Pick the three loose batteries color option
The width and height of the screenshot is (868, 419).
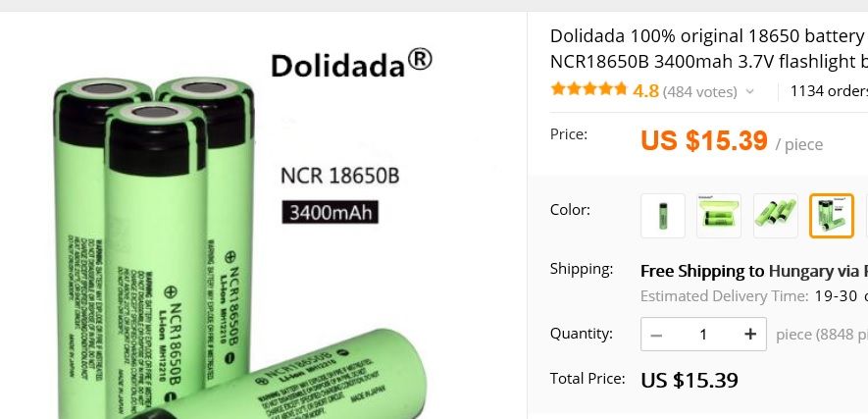point(776,216)
